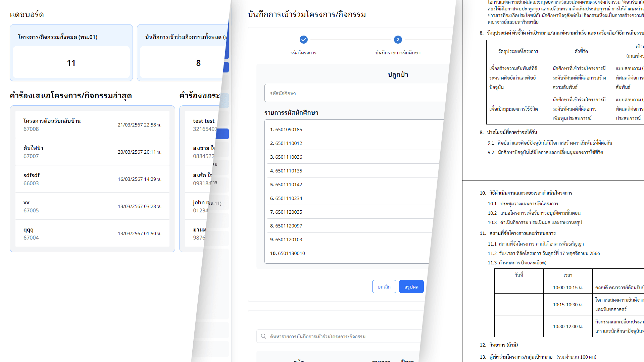Viewport: 644px width, 362px height.
Task: Select student ID 6501120035
Action: point(351,212)
